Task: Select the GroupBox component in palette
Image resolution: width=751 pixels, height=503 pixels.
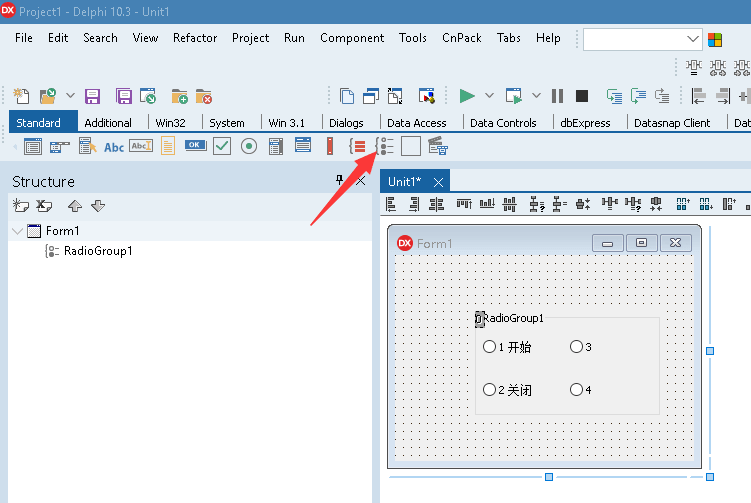Action: (357, 146)
